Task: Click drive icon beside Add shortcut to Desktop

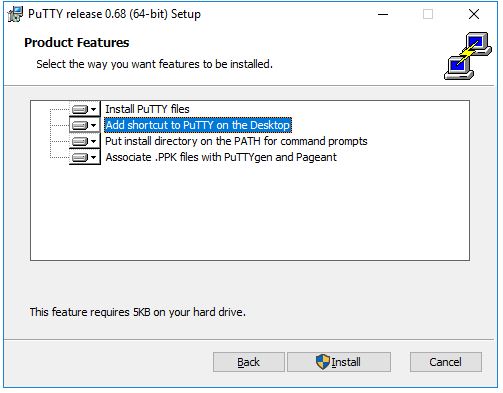Action: pyautogui.click(x=80, y=125)
